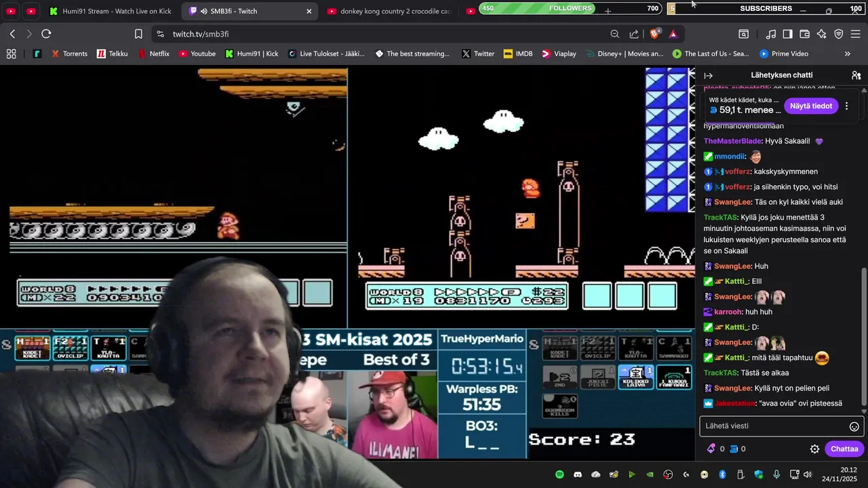
Task: Open The Last of Us bookmark
Action: [711, 54]
